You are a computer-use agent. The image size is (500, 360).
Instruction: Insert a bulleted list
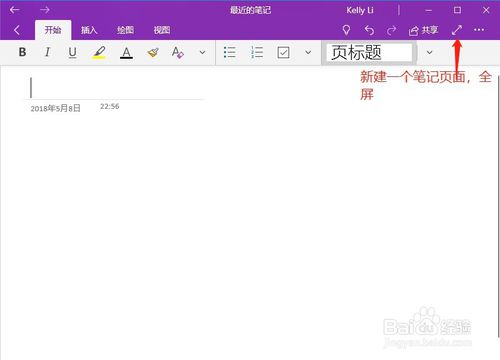coord(230,52)
